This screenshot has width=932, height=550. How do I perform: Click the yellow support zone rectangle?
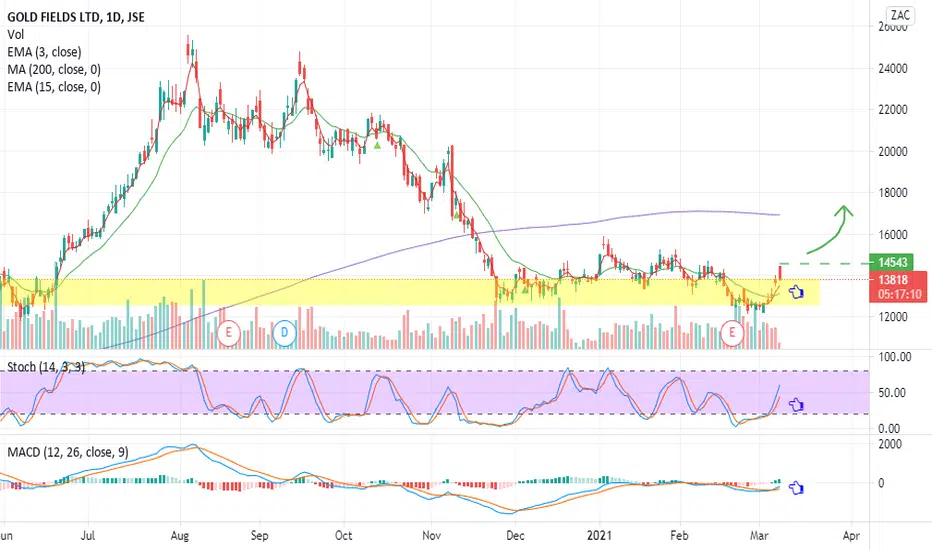(x=410, y=293)
